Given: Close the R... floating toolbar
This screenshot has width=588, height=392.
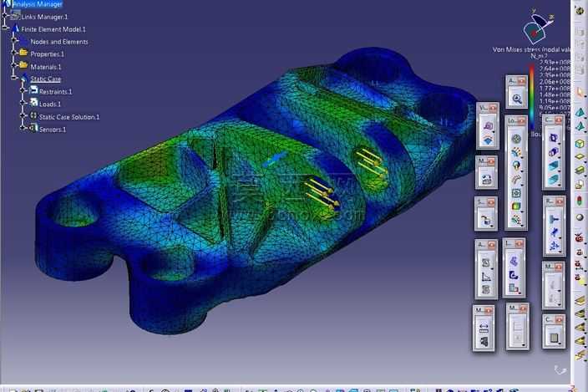Looking at the screenshot, I should (560, 201).
